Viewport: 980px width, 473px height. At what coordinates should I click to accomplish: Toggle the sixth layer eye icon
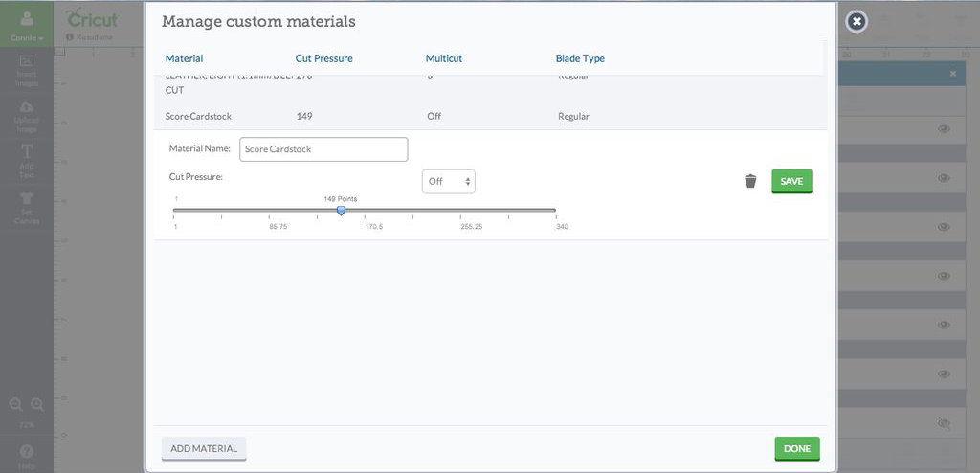tap(944, 373)
